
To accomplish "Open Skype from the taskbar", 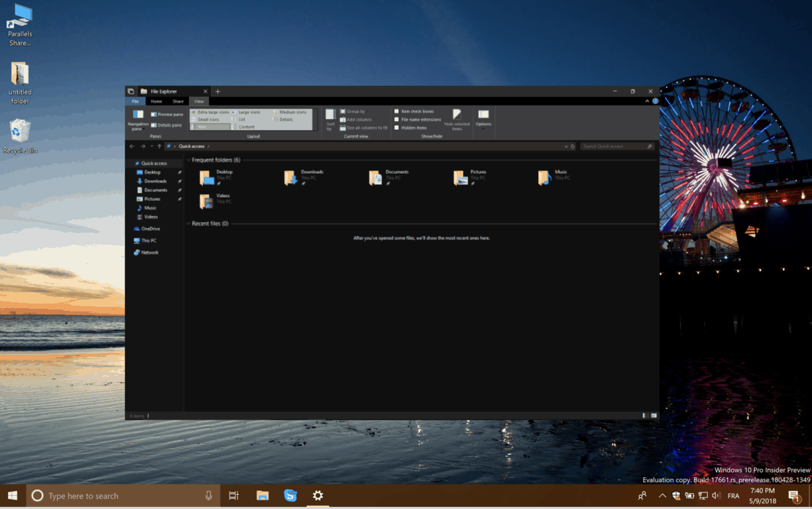I will tap(290, 496).
